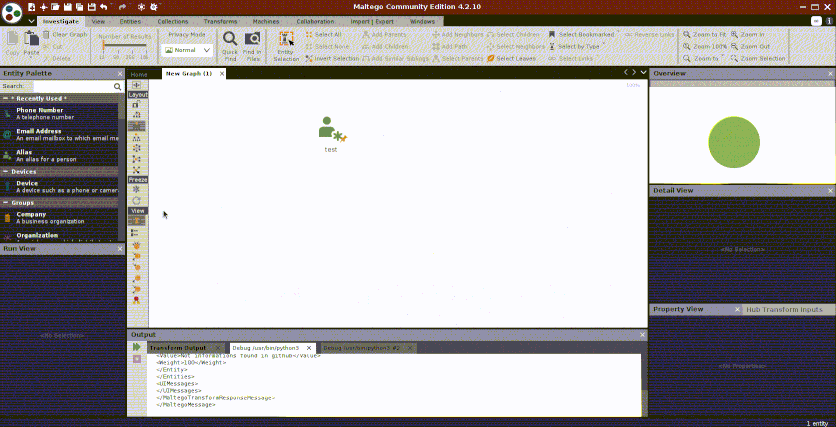Viewport: 836px width, 427px height.
Task: Open the ribbon quick-access down chevron
Action: [x=31, y=21]
